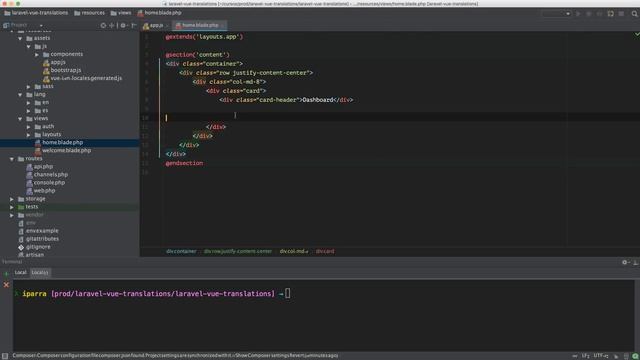The width and height of the screenshot is (640, 360).
Task: Expand the layouts folder
Action: click(29, 135)
